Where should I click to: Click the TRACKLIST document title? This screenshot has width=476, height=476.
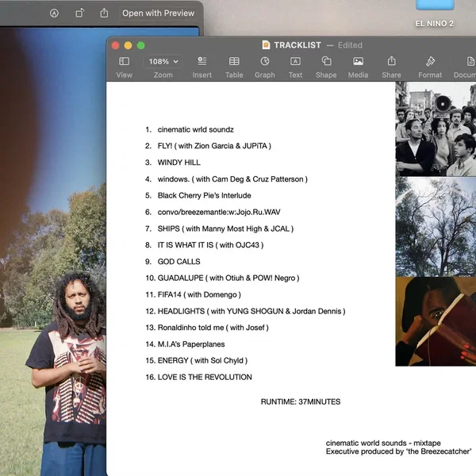(x=297, y=45)
